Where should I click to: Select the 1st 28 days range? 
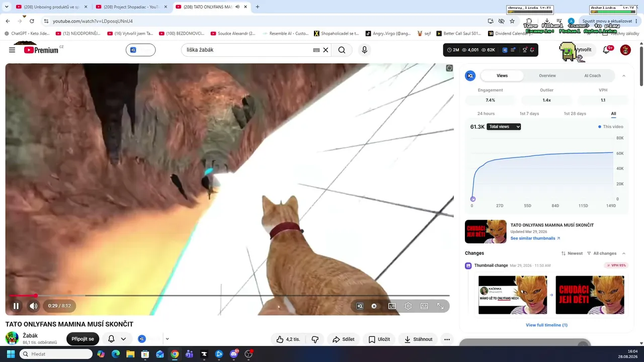click(575, 114)
